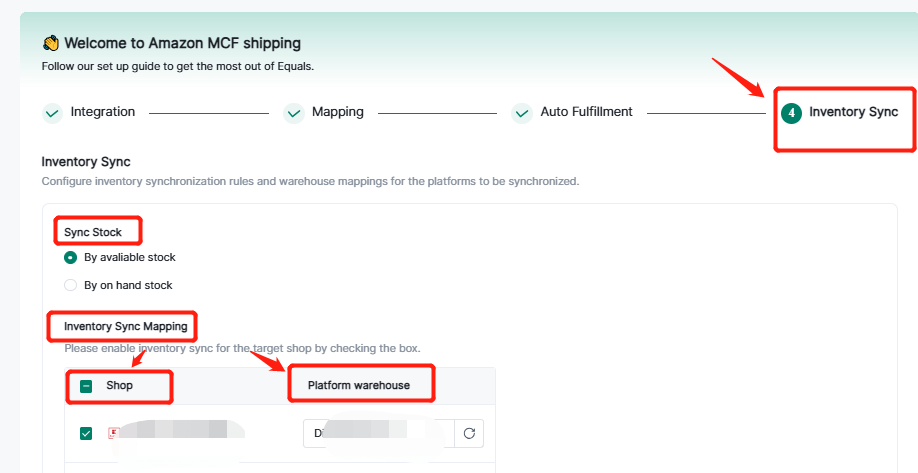Uncheck the shop row checkbox

click(x=86, y=434)
